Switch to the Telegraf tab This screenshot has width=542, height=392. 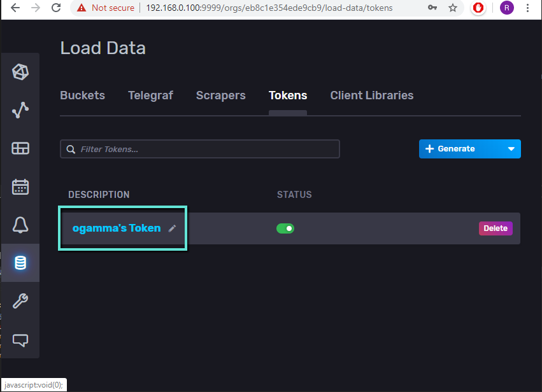(150, 95)
